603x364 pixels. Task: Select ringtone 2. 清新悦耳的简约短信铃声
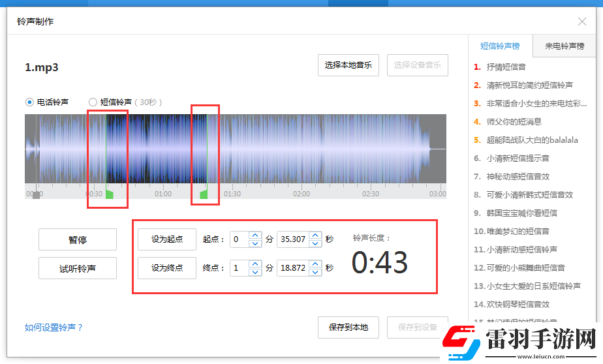[523, 85]
